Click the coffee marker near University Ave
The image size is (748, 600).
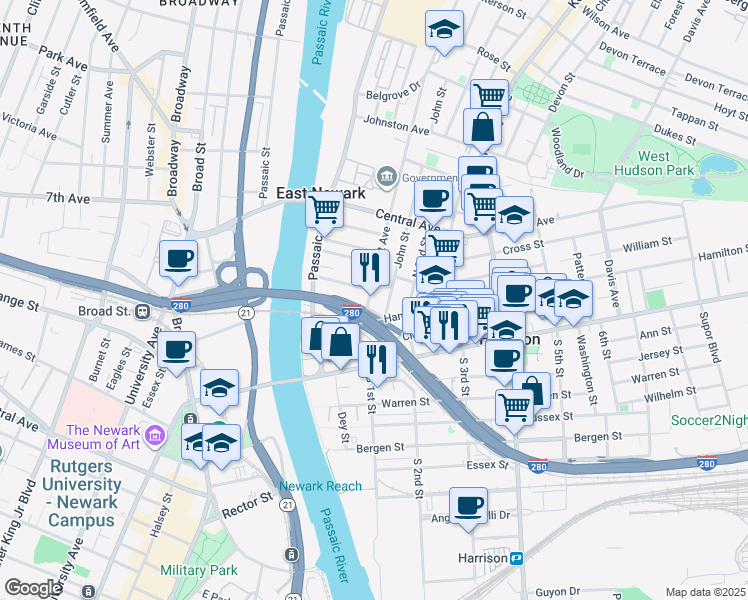177,353
